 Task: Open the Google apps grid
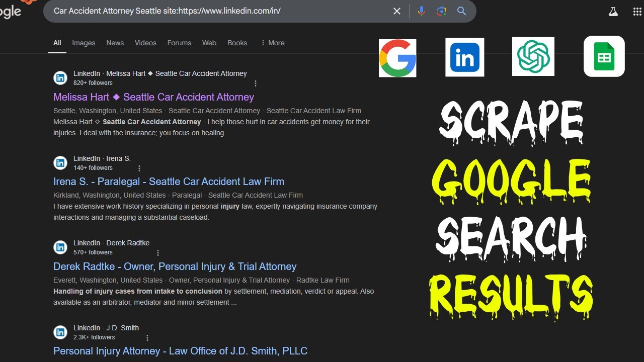click(x=637, y=11)
